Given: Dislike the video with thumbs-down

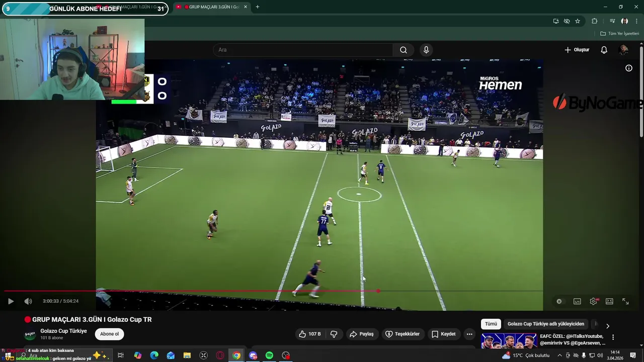Looking at the screenshot, I should 334,334.
